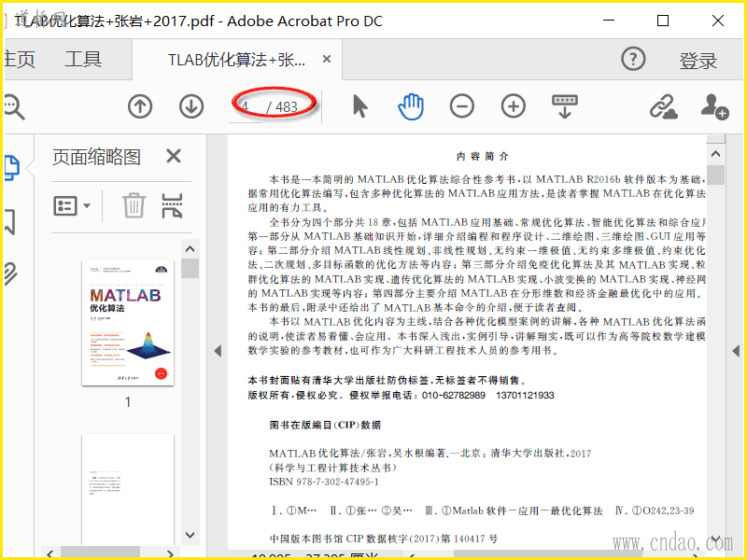Click thumbnail panel scrollbar thumb

190,268
